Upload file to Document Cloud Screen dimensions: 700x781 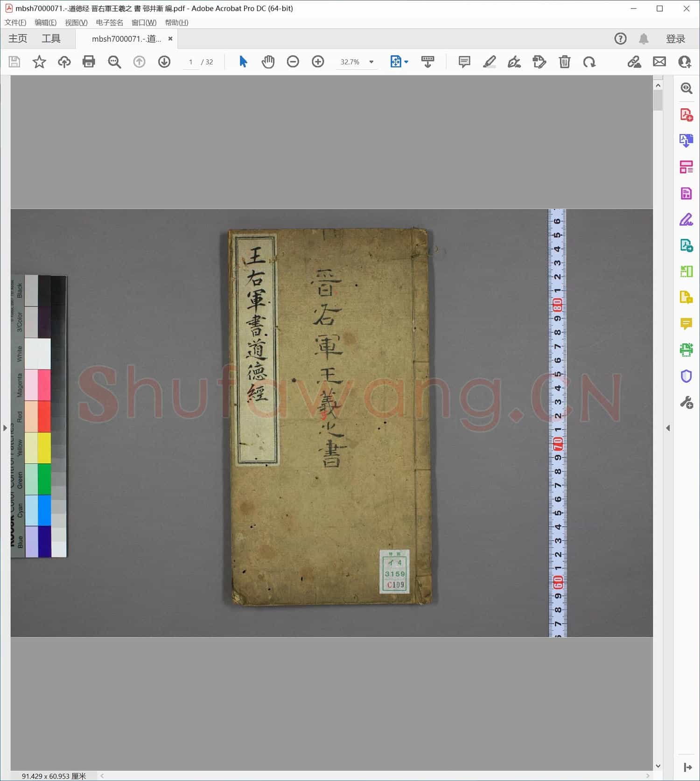pyautogui.click(x=64, y=62)
